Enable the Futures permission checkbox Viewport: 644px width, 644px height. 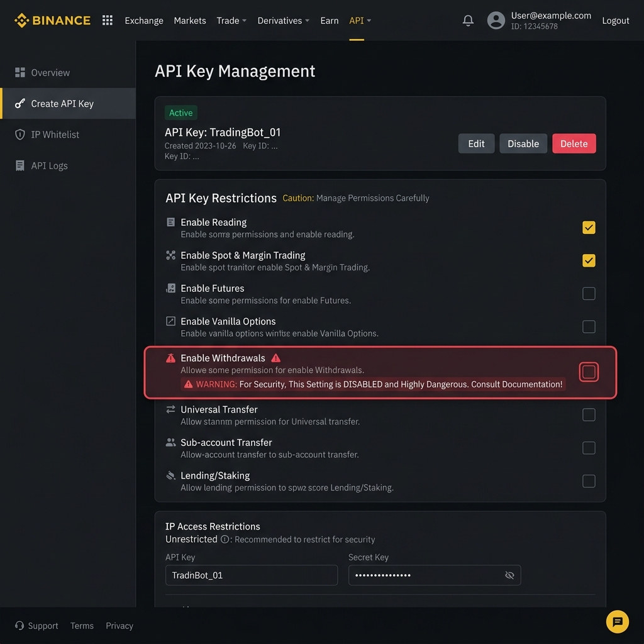pos(589,293)
